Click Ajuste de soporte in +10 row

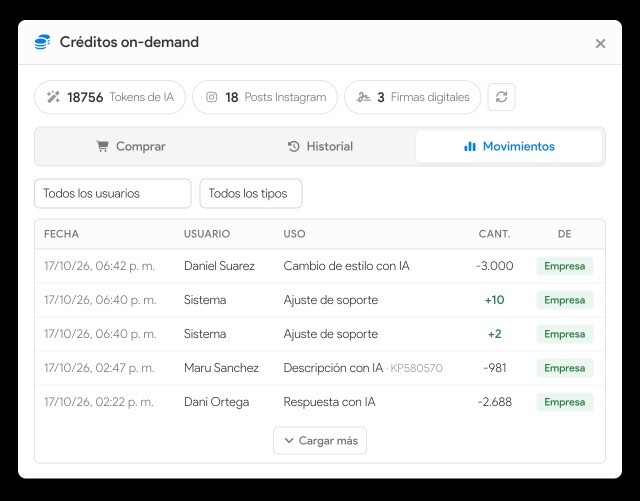tap(331, 300)
